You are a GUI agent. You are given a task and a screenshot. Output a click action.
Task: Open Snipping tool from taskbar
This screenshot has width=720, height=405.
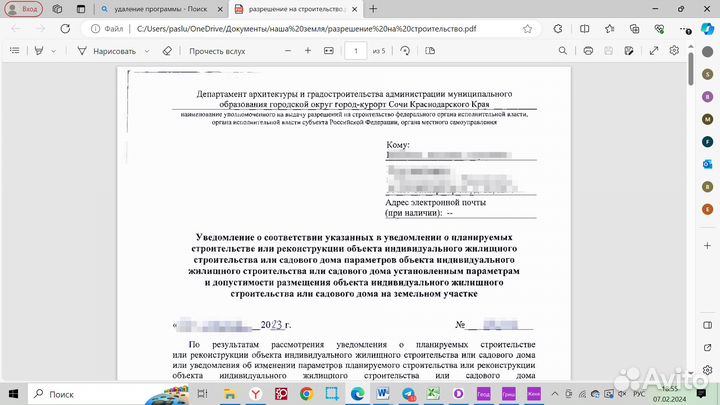point(332,394)
